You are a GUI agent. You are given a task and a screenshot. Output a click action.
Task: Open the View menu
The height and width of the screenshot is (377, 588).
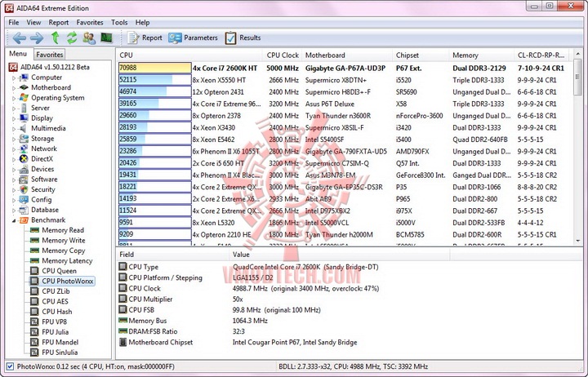click(x=33, y=23)
